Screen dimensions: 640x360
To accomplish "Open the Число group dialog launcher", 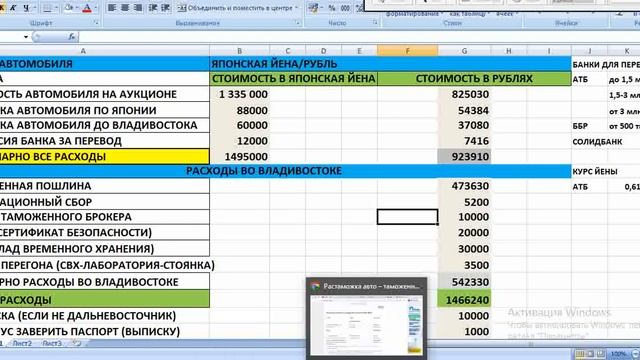I will pos(375,23).
